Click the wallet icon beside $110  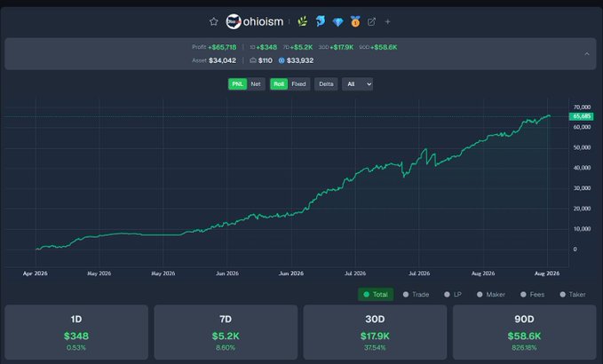253,60
